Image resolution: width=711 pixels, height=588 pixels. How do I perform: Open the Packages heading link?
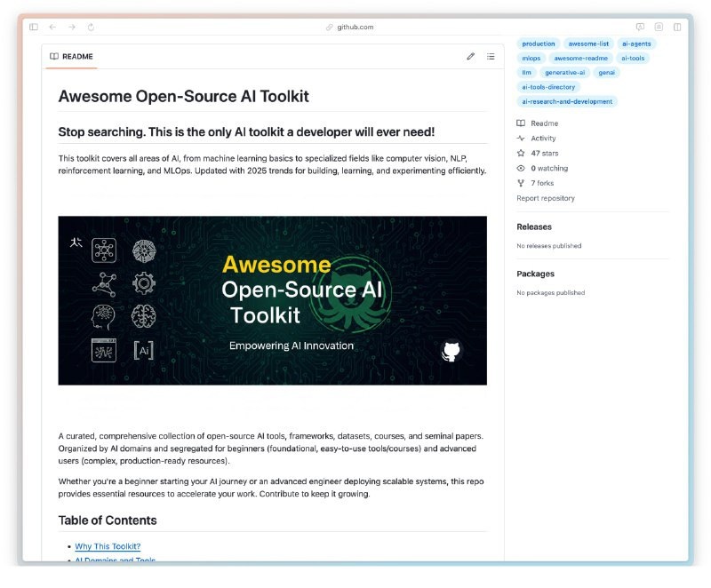(536, 274)
